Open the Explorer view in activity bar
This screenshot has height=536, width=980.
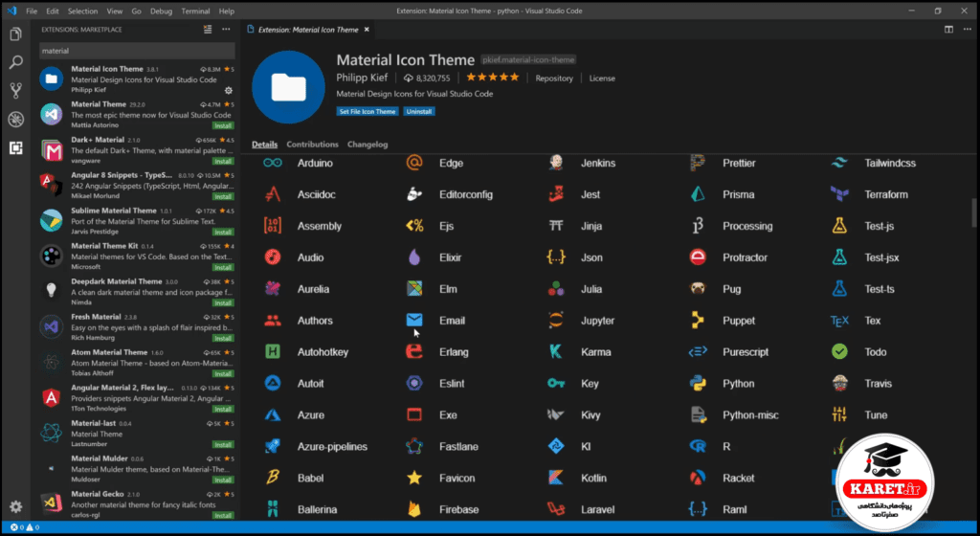tap(15, 33)
